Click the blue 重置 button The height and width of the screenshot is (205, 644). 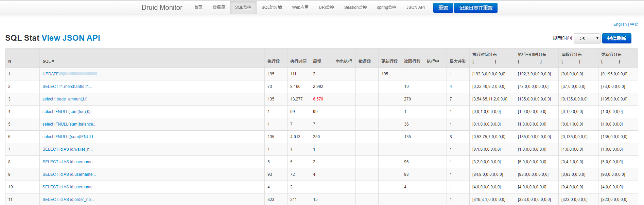pos(443,8)
